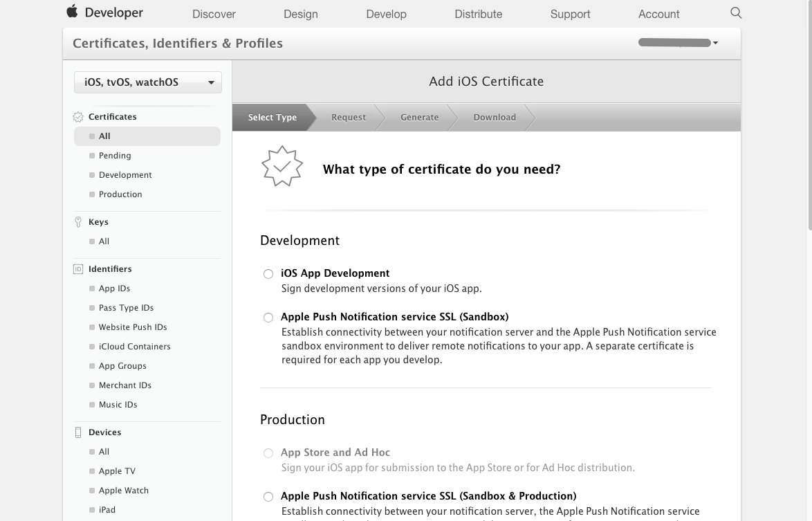This screenshot has height=521, width=812.
Task: Click the certificate seal checkmark icon
Action: pos(282,167)
